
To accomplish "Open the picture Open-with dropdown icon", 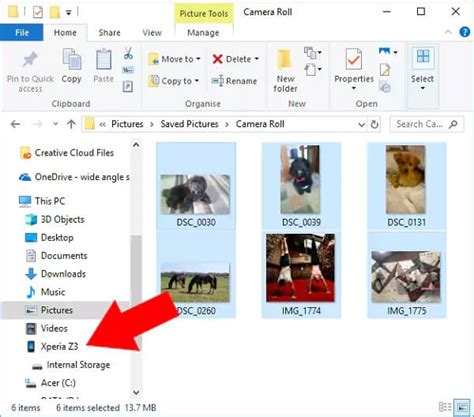I will pos(388,52).
